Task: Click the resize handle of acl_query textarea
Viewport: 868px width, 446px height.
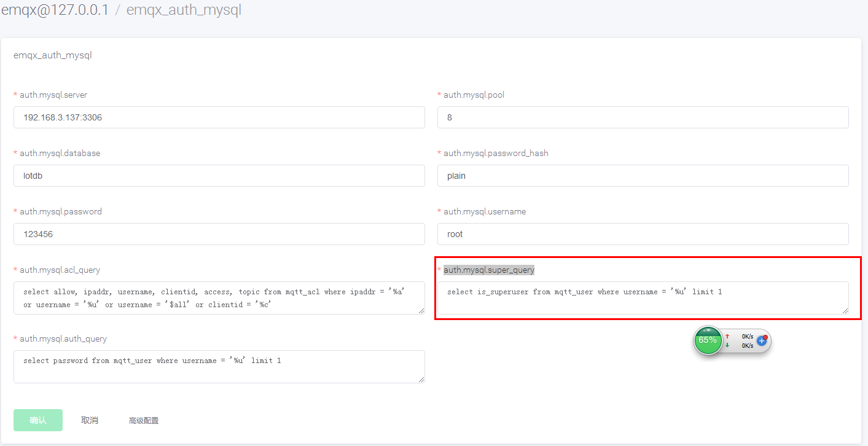Action: [x=421, y=310]
